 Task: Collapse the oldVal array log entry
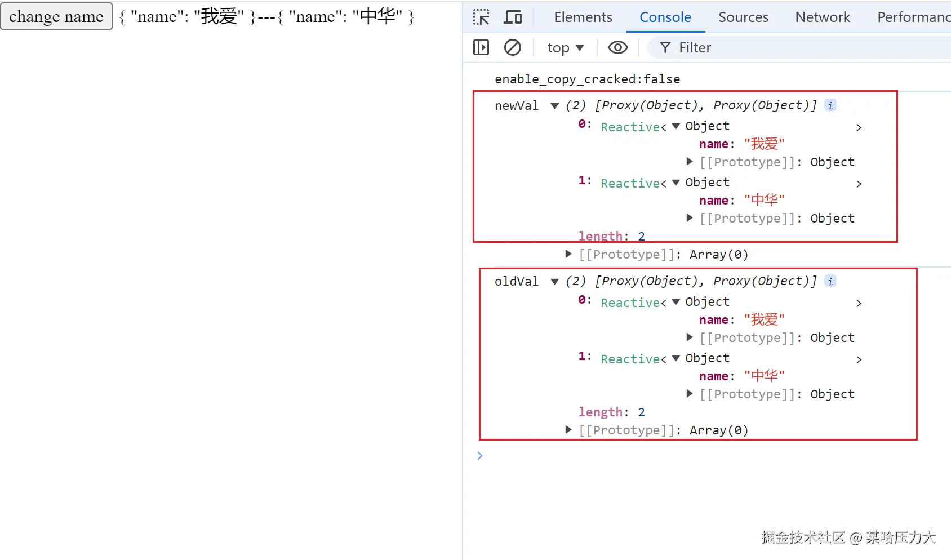click(x=555, y=281)
